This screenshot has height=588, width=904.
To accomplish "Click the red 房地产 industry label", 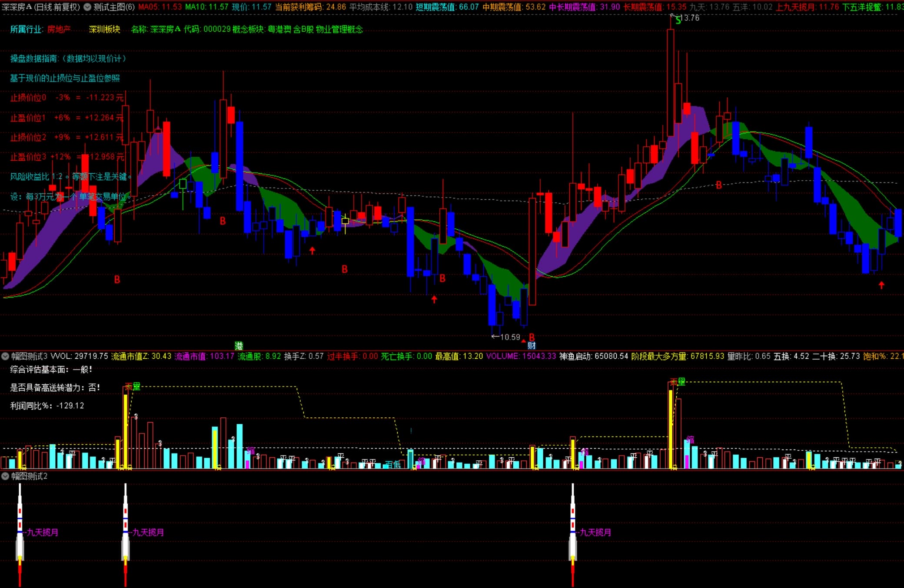I will click(59, 29).
